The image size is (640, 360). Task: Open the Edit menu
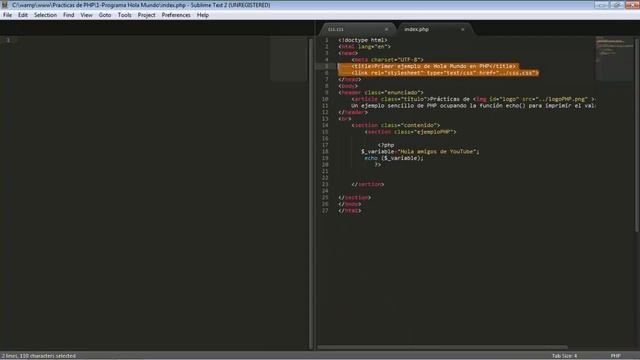point(22,15)
